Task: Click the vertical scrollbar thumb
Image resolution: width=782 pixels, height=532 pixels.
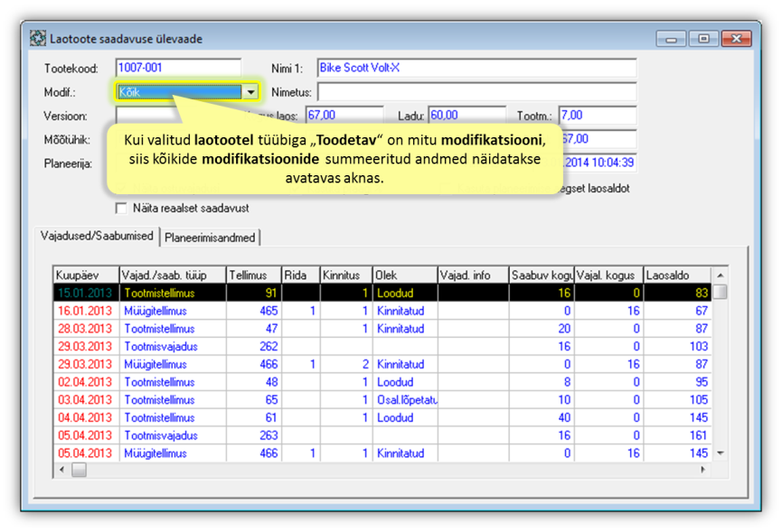Action: 720,292
